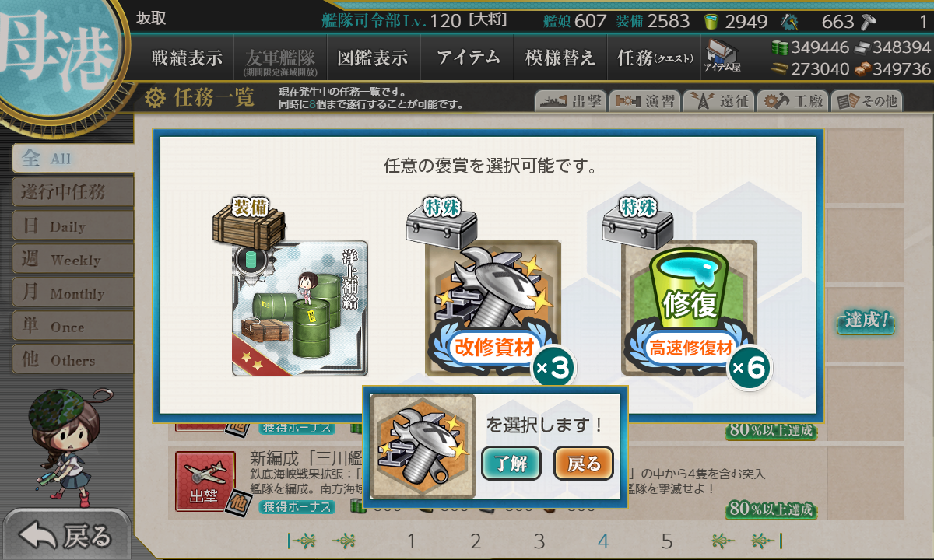Cancel selection with orange 戻る button

(584, 464)
